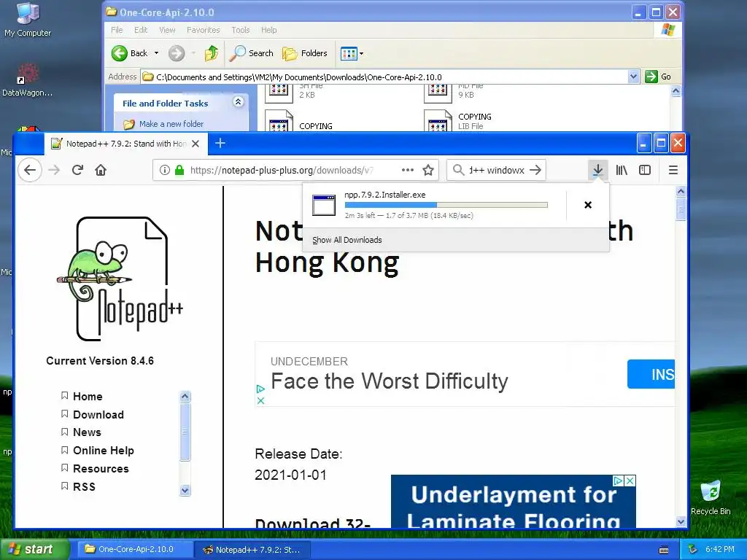Close UNDECEMBER ad with X icon
This screenshot has width=747, height=560.
coord(260,400)
